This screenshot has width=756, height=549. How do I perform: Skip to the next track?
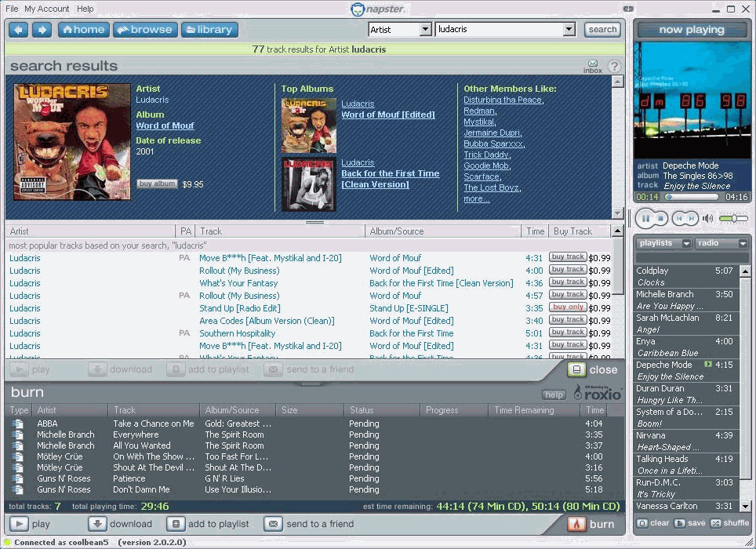(691, 218)
